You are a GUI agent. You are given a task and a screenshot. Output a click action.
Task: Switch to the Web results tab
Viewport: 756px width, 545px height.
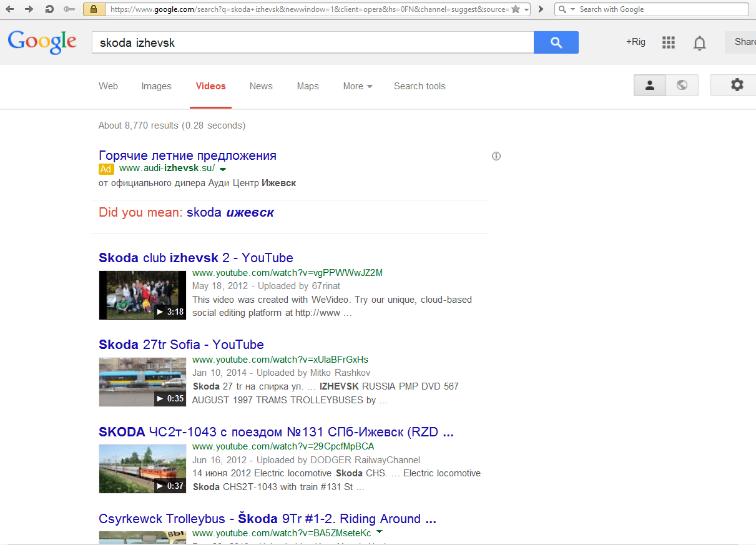(x=108, y=86)
